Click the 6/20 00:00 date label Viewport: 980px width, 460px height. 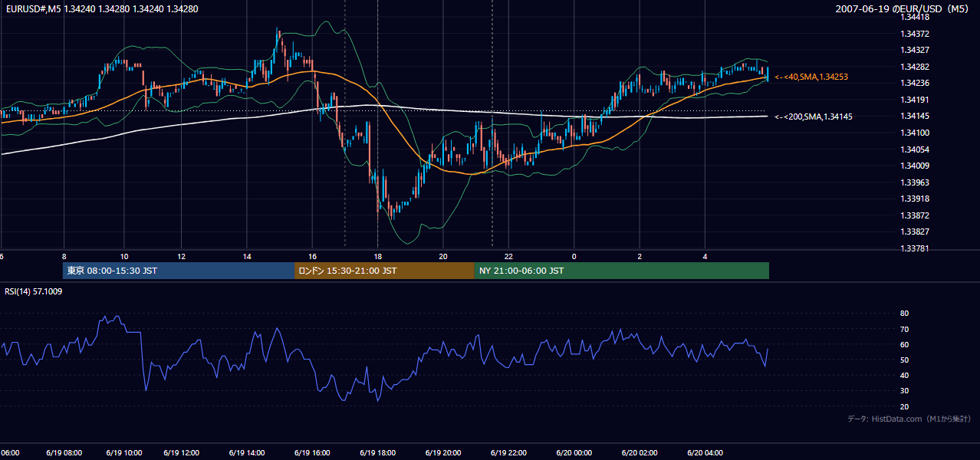click(x=574, y=453)
